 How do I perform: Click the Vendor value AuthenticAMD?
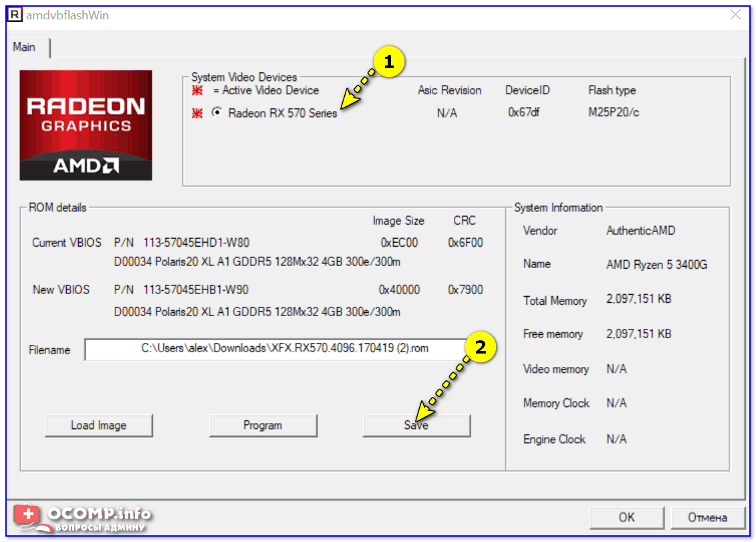[x=641, y=231]
